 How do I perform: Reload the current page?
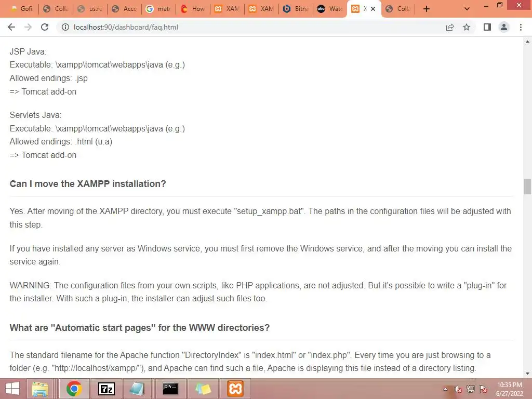[x=45, y=27]
